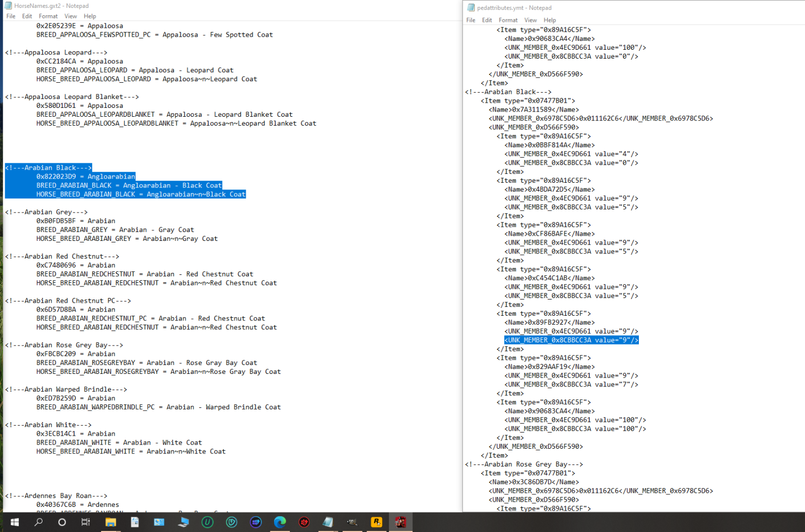Viewport: 805px width, 532px height.
Task: Click the taskbar Search magnifier icon
Action: tap(38, 522)
